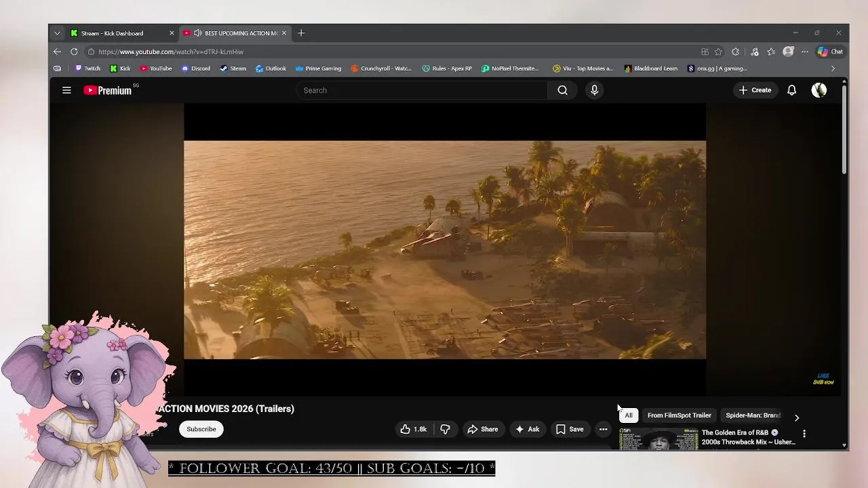This screenshot has width=868, height=488.
Task: Open the onx.gg gaming bookmark
Action: (717, 68)
